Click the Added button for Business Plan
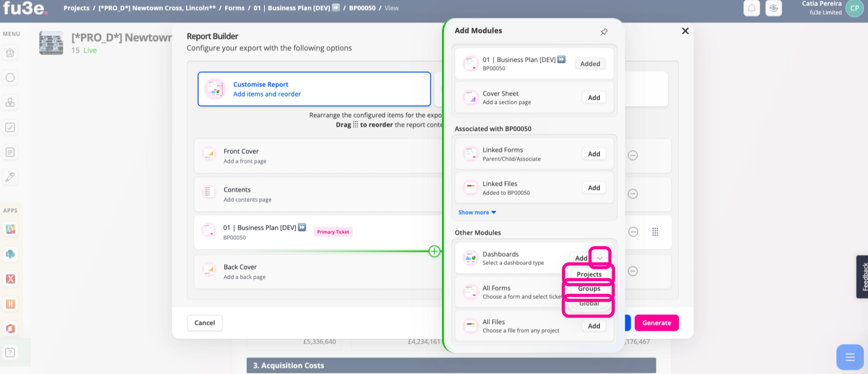 (590, 64)
